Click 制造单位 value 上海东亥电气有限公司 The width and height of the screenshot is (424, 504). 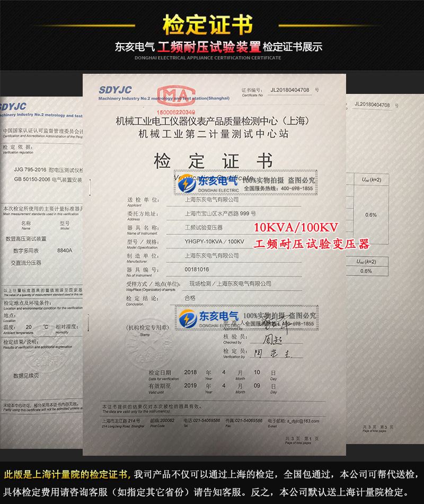[x=211, y=256]
